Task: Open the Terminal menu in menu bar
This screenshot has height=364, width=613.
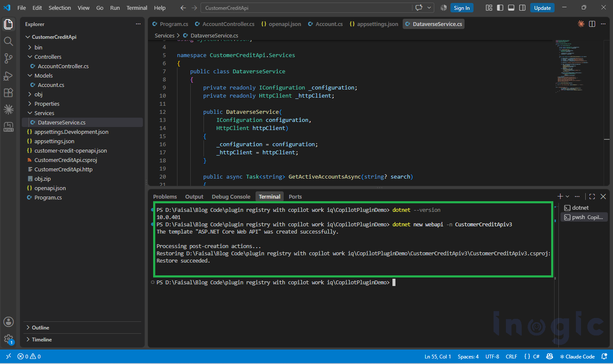Action: [137, 8]
